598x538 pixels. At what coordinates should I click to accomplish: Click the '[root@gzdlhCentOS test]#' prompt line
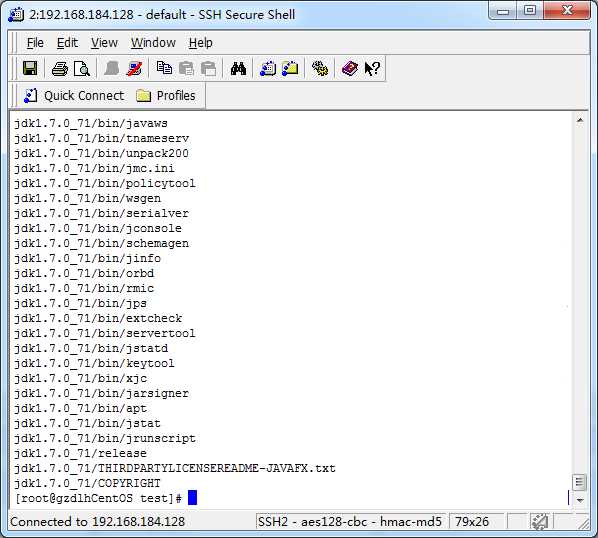(x=98, y=498)
